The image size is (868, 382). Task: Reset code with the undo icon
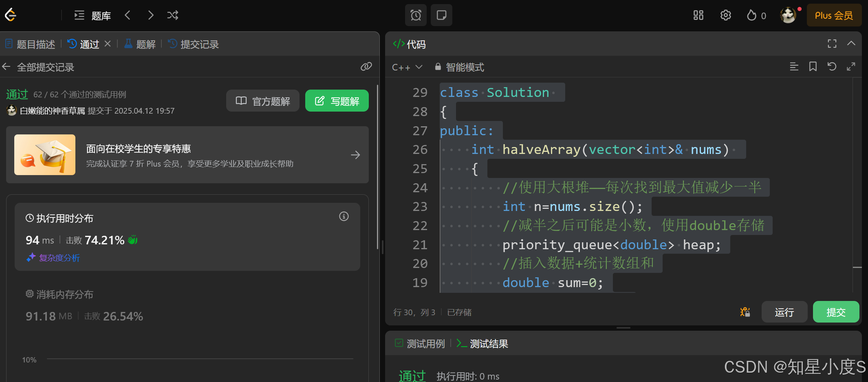(x=832, y=66)
